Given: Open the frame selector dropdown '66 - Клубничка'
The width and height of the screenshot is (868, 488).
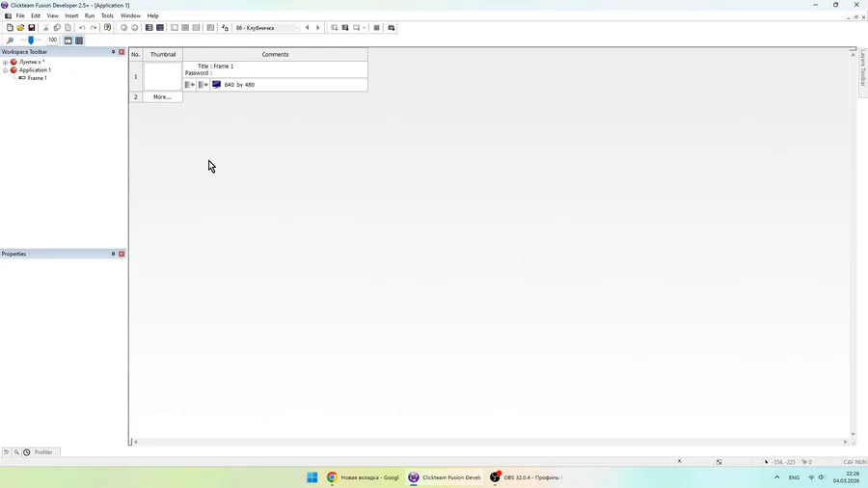Looking at the screenshot, I should point(267,28).
